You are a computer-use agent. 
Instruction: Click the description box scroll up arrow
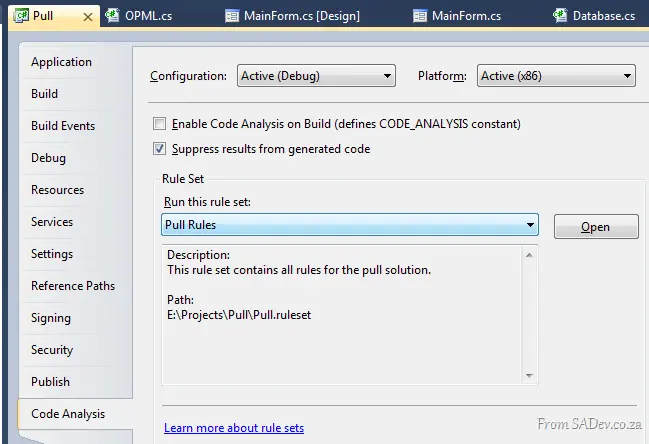click(529, 255)
